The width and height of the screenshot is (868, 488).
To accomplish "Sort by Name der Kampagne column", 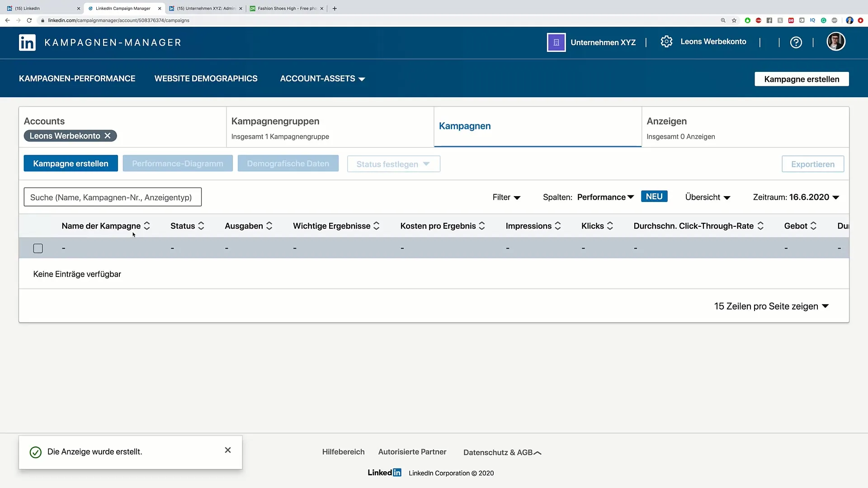I will (147, 226).
